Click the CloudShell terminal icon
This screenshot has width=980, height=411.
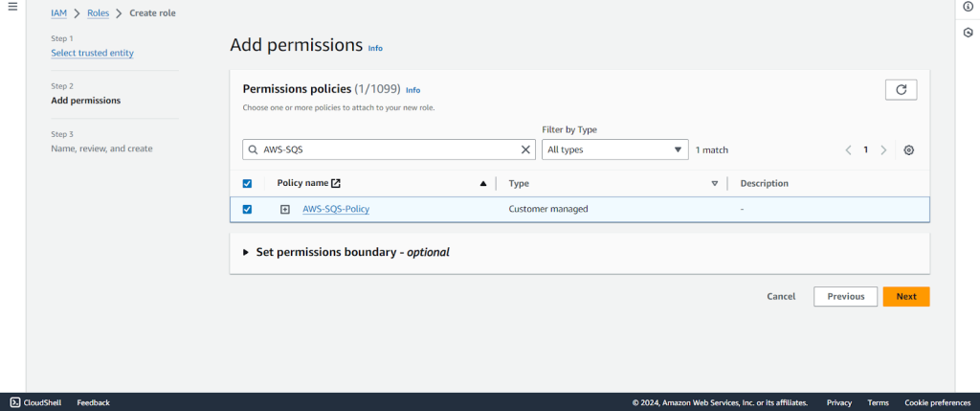15,402
